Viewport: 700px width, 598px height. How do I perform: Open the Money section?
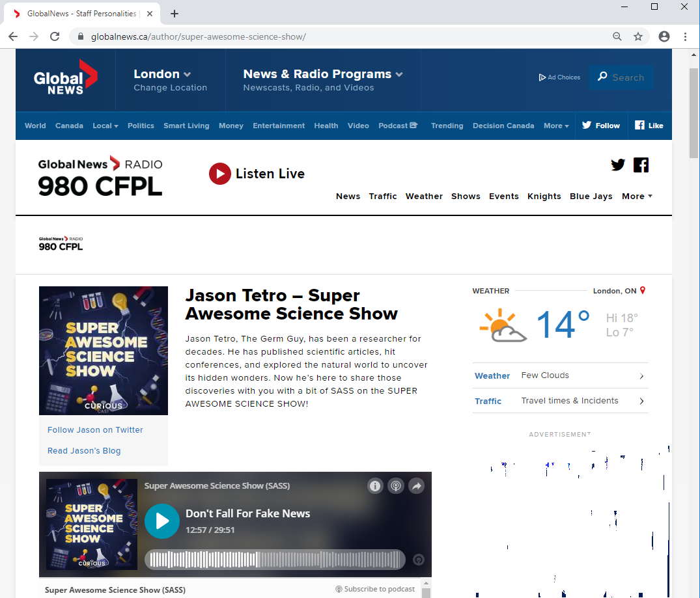point(231,126)
